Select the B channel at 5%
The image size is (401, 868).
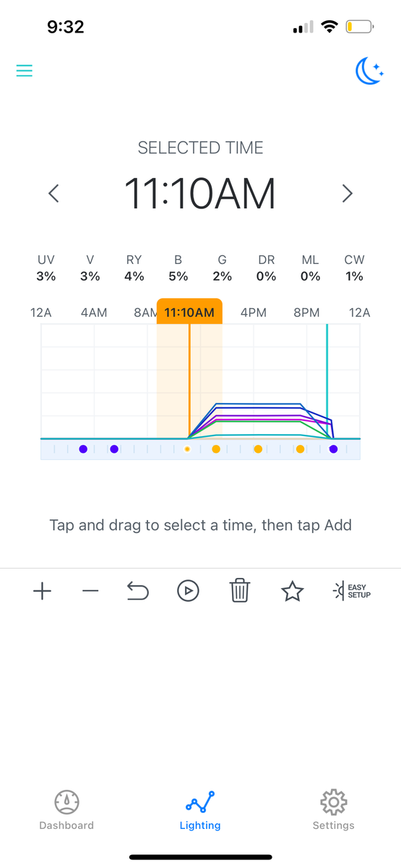178,268
